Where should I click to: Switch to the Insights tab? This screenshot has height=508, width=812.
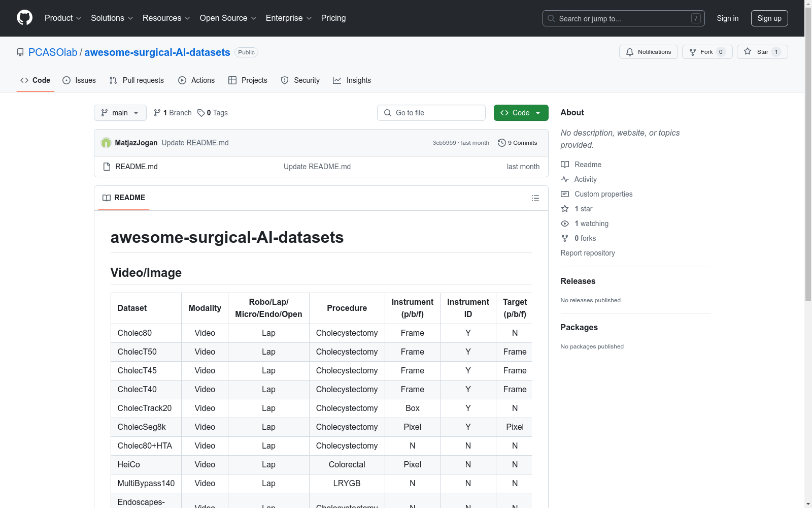coord(352,80)
